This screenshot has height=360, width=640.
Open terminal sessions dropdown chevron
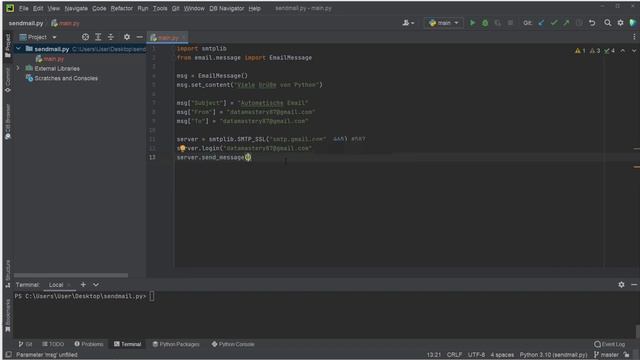point(96,284)
